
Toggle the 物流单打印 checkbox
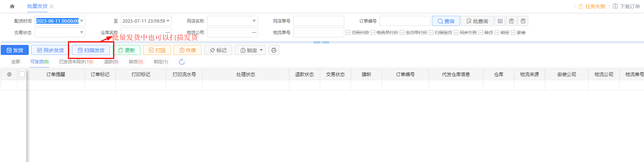(373, 33)
